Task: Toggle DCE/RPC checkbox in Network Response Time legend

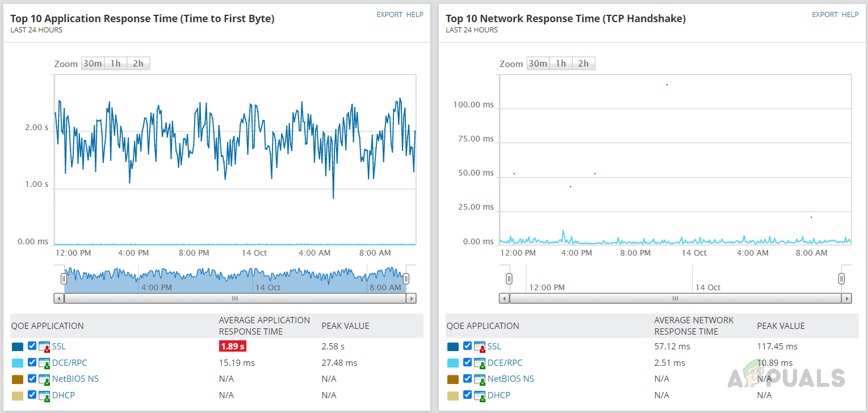Action: (x=467, y=362)
